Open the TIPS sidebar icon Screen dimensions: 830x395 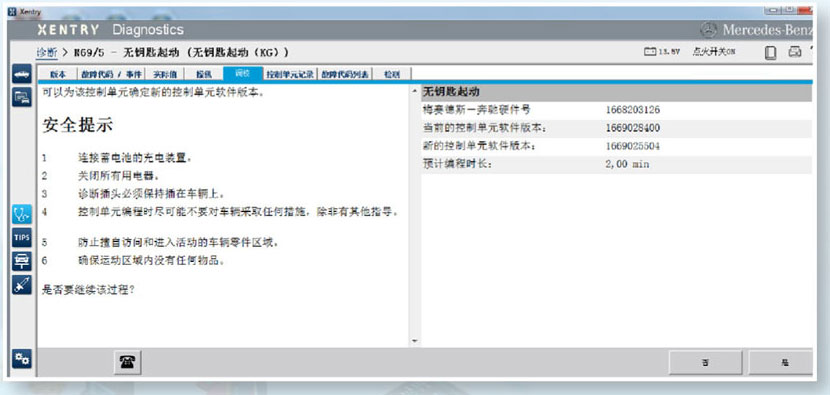(x=22, y=238)
